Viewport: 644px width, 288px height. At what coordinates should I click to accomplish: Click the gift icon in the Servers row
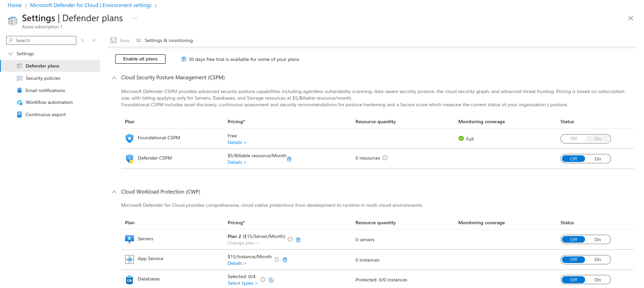click(x=298, y=240)
